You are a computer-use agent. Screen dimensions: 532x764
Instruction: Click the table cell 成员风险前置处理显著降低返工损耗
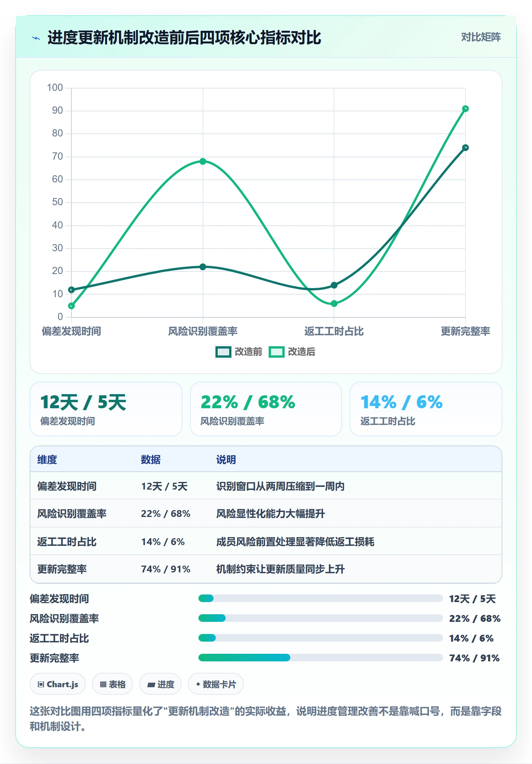tap(295, 542)
